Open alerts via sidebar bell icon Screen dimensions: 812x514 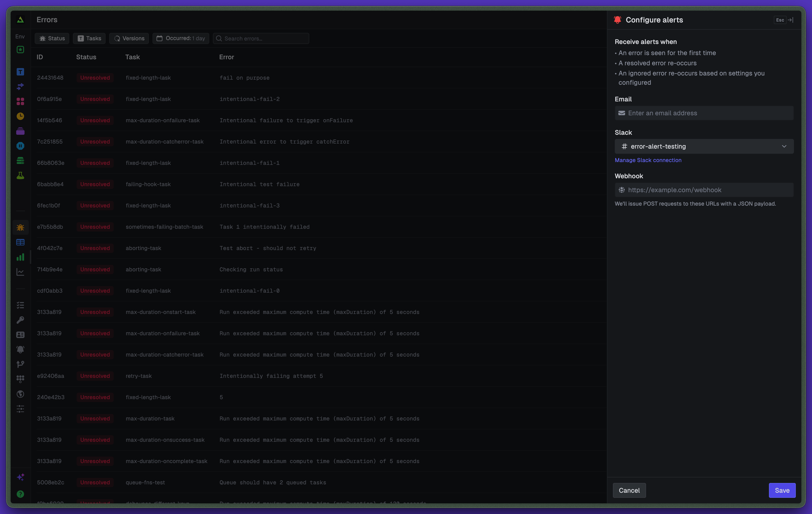(x=20, y=349)
